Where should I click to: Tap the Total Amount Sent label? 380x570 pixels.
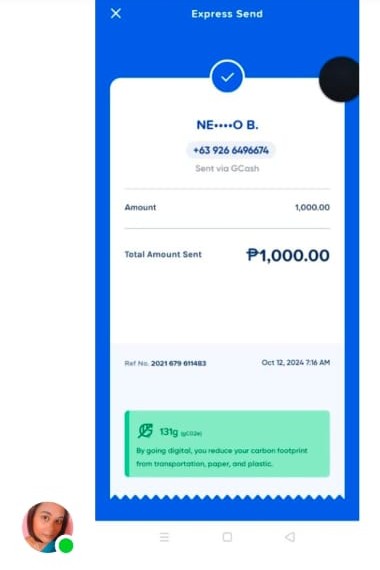point(163,254)
